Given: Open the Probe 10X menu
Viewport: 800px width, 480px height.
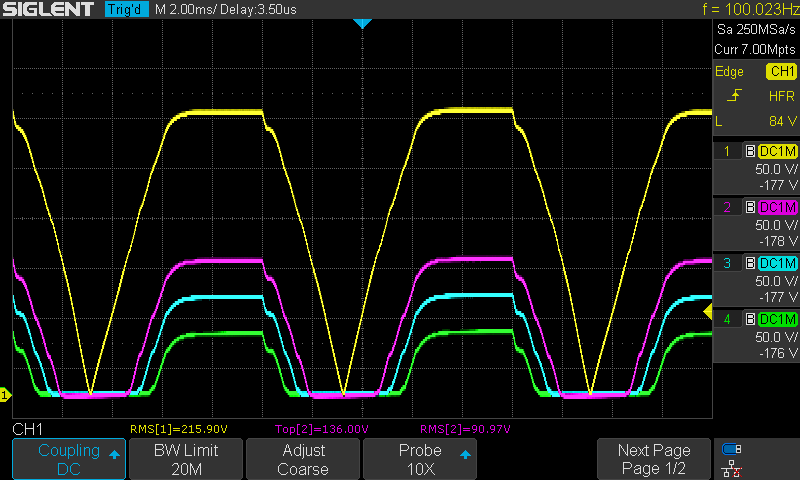Looking at the screenshot, I should pyautogui.click(x=420, y=459).
